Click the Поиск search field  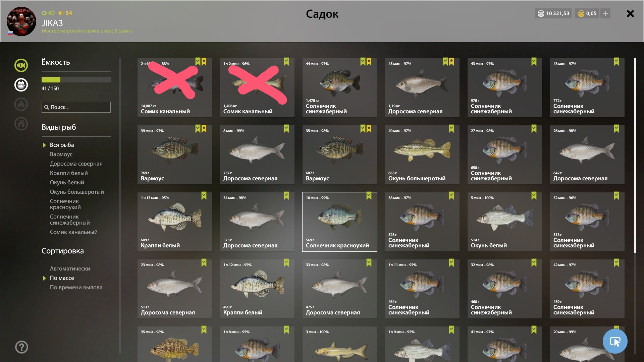pos(76,107)
